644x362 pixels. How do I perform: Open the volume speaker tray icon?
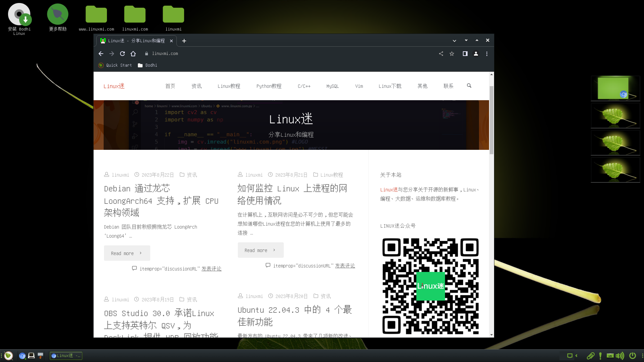tap(620, 356)
